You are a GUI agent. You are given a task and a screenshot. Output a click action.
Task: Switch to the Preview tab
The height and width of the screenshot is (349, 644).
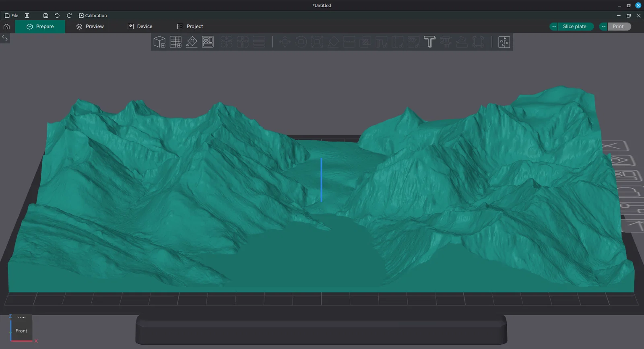(x=90, y=27)
